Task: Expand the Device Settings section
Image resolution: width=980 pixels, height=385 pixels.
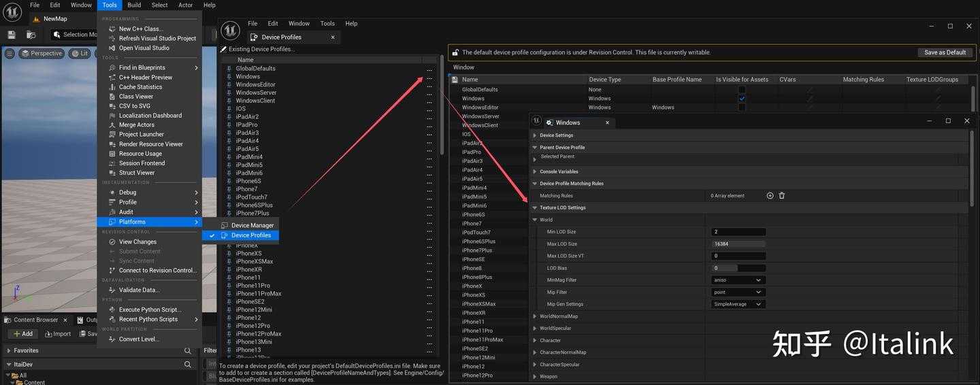Action: [535, 135]
